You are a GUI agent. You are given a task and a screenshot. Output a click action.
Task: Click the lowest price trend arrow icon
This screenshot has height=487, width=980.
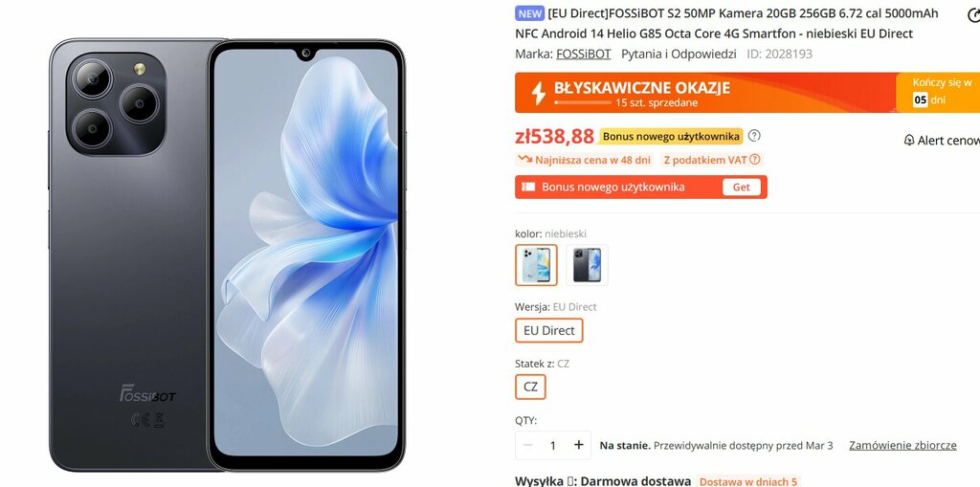(x=524, y=160)
